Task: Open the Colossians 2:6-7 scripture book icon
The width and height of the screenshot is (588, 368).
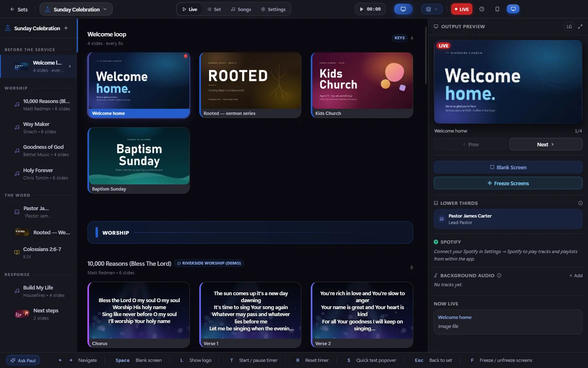Action: coord(17,253)
